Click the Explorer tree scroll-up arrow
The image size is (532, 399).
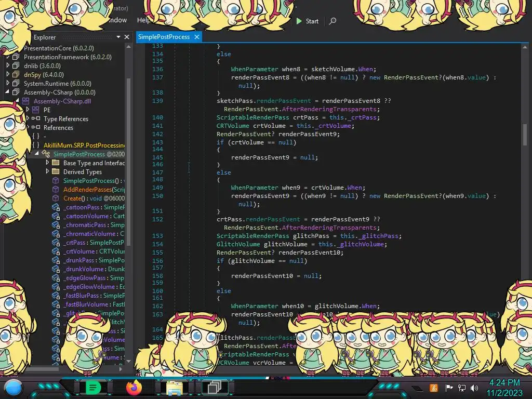129,47
